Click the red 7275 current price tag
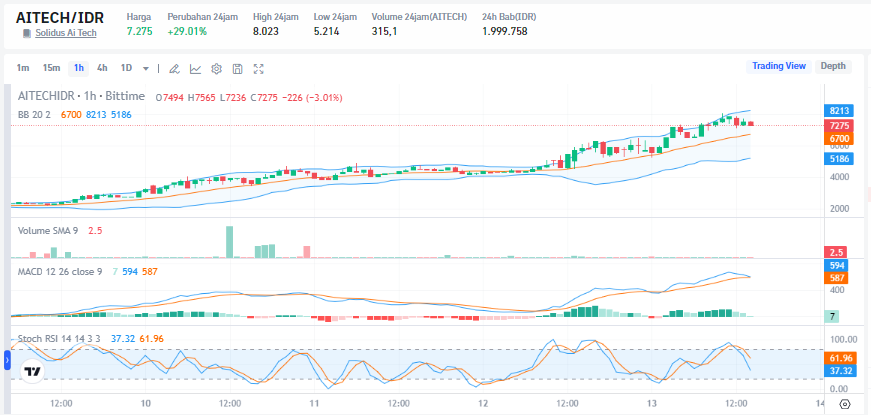Viewport: 871px width, 415px height. pos(838,126)
